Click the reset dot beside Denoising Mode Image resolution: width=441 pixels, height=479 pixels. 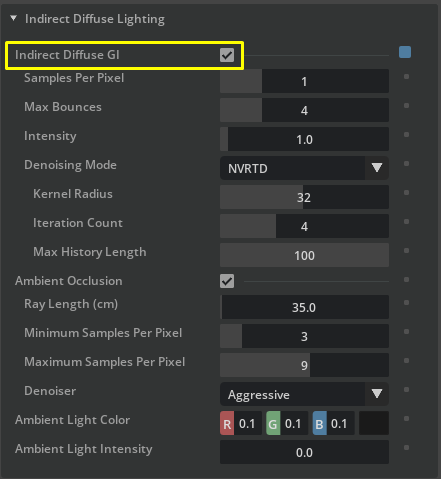406,164
